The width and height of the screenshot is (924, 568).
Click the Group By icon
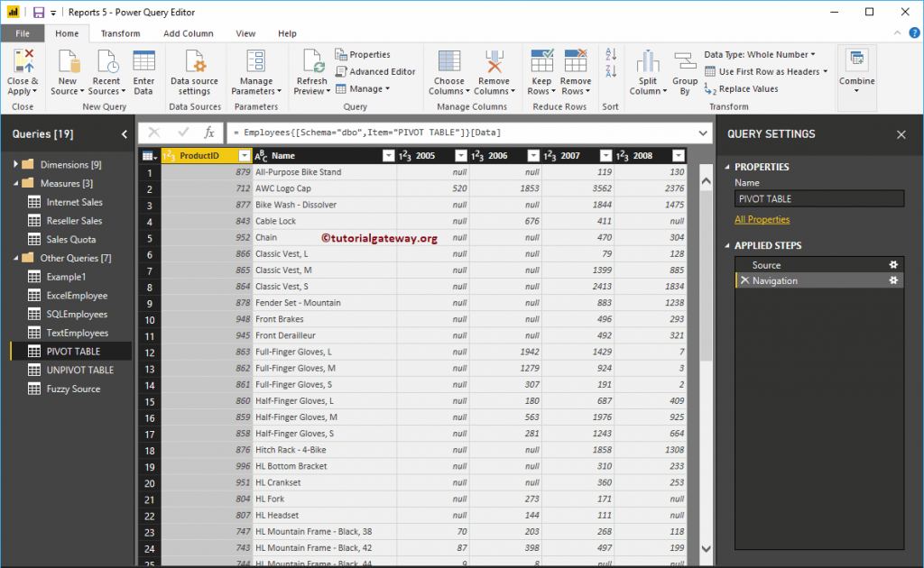click(x=685, y=61)
